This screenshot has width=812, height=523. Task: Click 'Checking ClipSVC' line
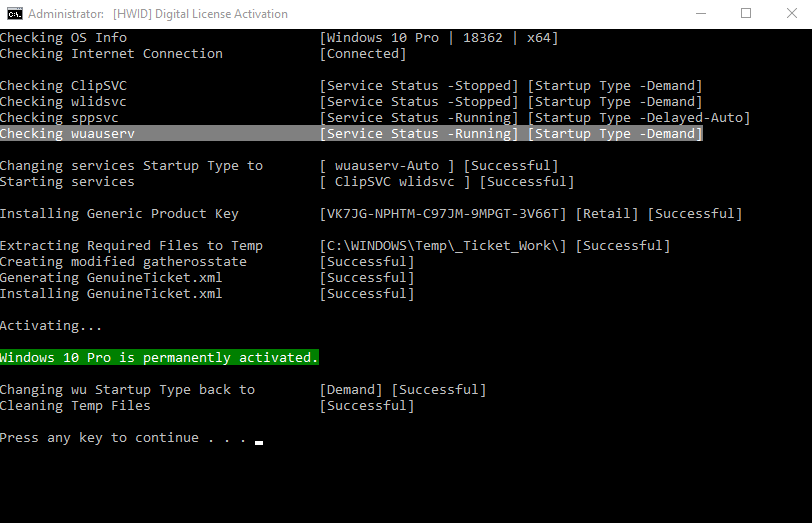(63, 86)
